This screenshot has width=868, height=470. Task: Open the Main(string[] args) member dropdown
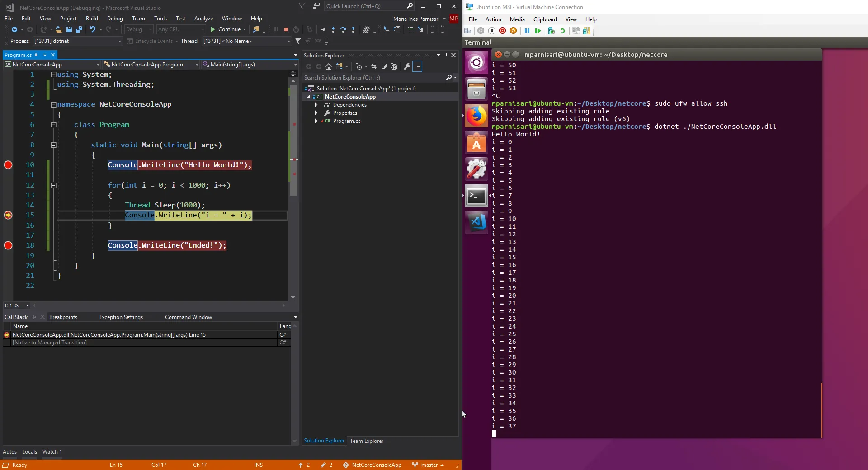[250, 65]
